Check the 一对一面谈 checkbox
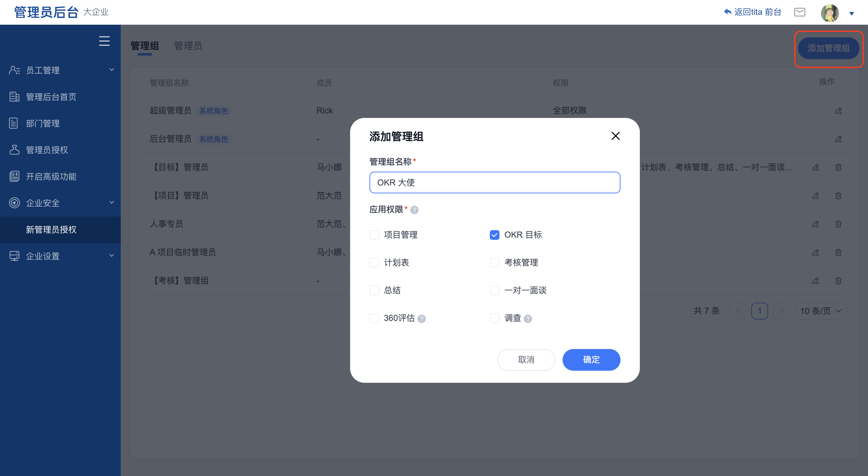The height and width of the screenshot is (476, 868). 494,290
